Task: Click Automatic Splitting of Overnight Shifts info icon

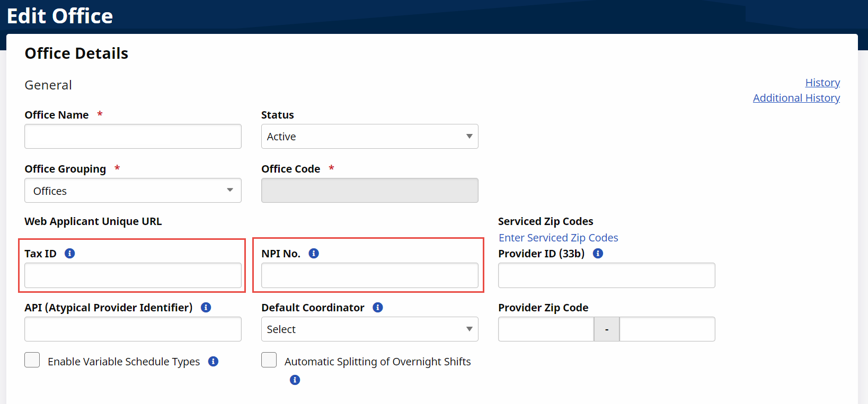Action: [x=295, y=380]
